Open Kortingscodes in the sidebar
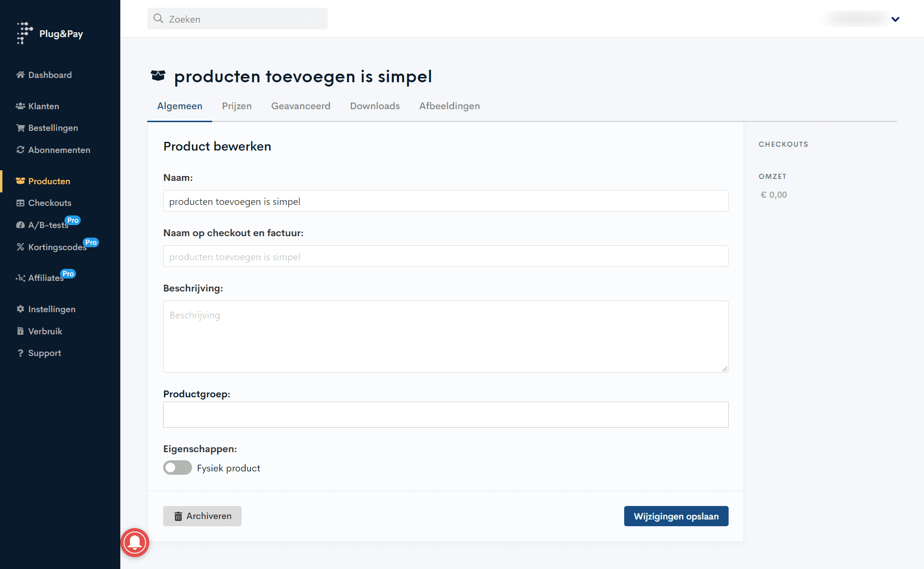This screenshot has height=569, width=924. pyautogui.click(x=57, y=247)
